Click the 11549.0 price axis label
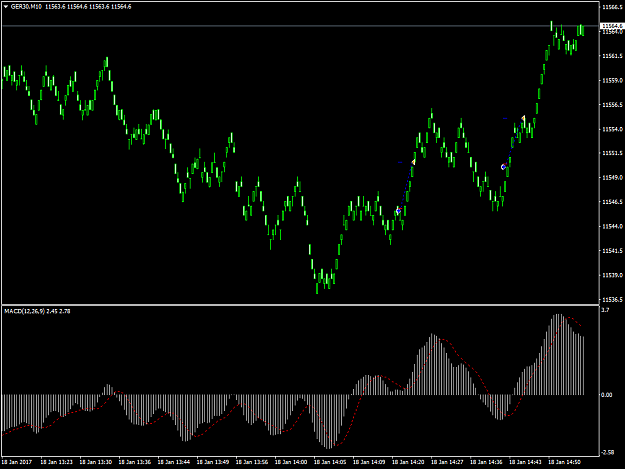625x469 pixels. pos(612,178)
